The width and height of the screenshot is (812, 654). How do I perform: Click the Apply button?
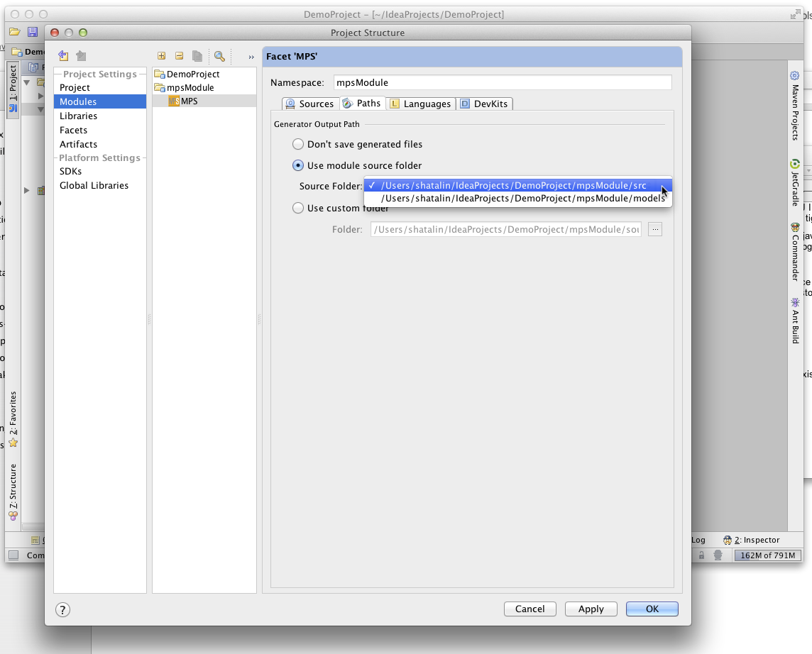point(591,609)
